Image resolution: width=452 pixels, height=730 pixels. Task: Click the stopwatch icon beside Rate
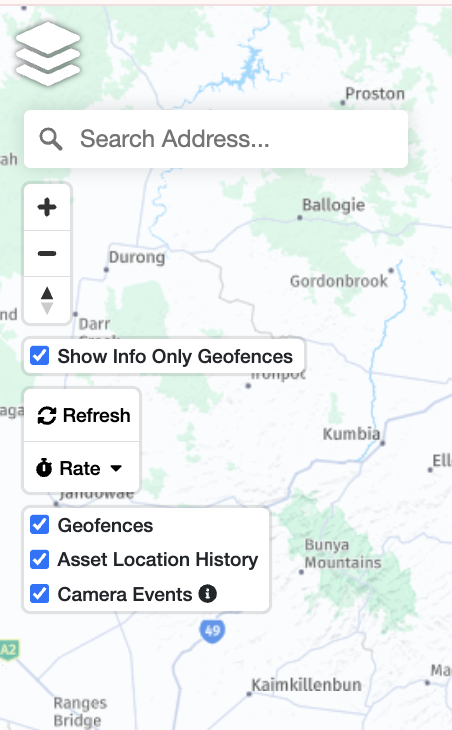click(44, 468)
